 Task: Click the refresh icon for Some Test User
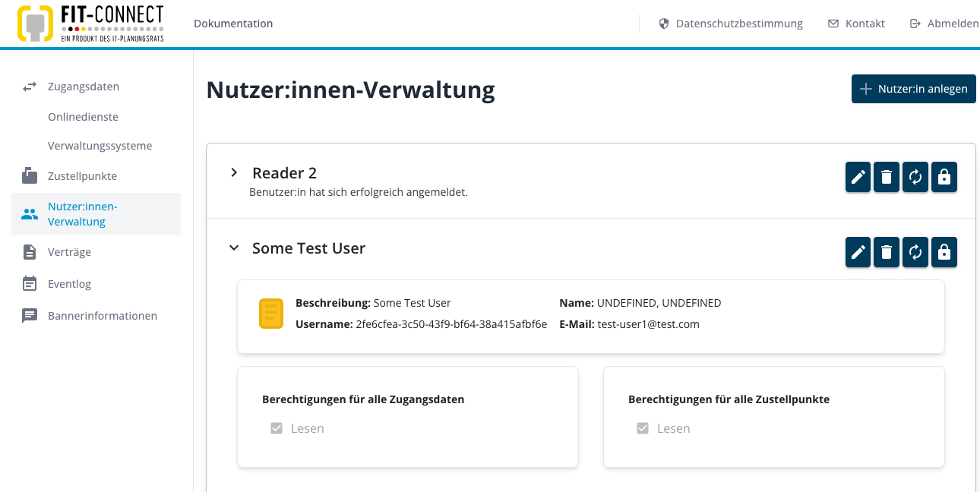click(x=915, y=252)
